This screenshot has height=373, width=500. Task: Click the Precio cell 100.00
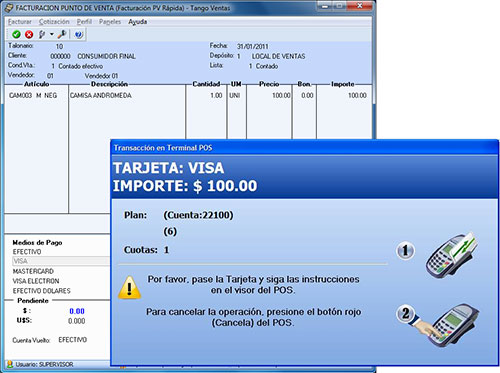pos(281,95)
